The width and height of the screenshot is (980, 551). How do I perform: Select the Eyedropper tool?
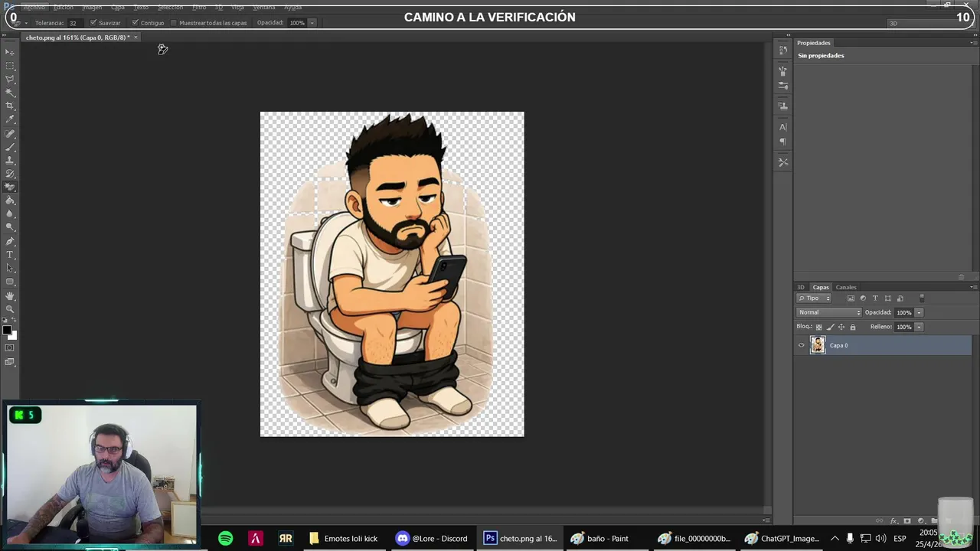(10, 119)
